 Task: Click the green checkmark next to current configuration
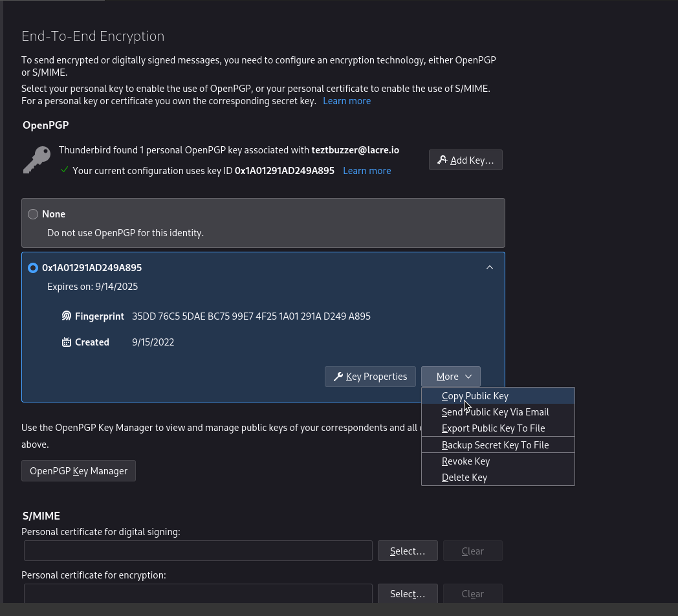[x=65, y=170]
